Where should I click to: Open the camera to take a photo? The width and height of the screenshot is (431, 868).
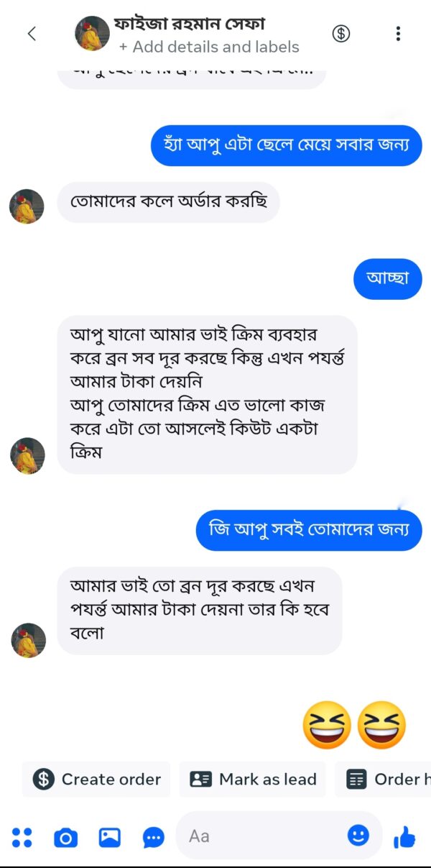click(x=65, y=836)
